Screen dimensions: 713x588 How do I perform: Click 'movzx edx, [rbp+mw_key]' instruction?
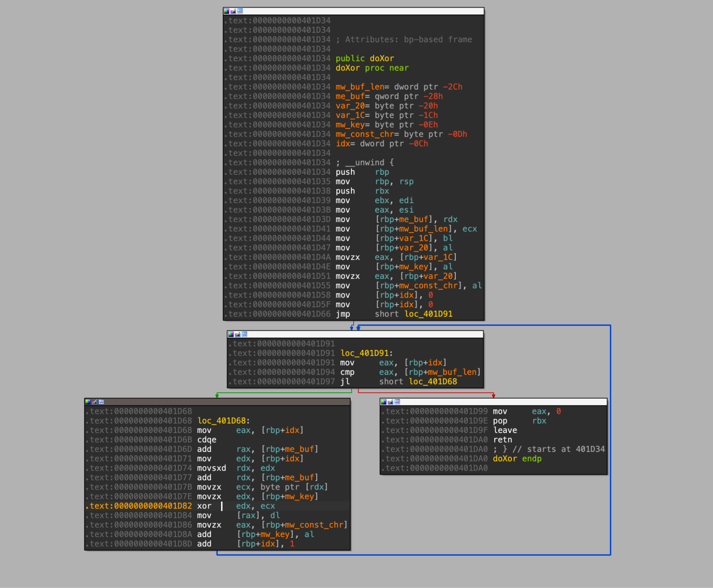pos(258,496)
